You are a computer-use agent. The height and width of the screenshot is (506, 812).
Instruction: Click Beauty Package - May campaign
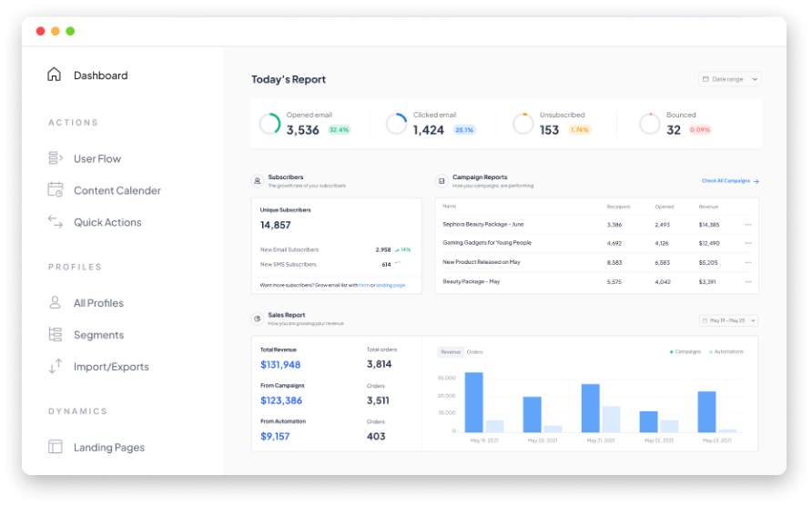click(472, 282)
